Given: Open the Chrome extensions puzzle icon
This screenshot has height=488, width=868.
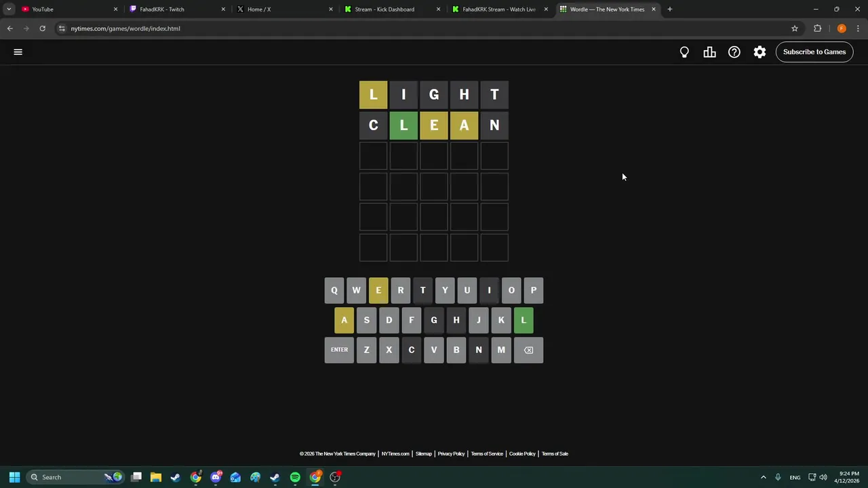Looking at the screenshot, I should pyautogui.click(x=817, y=28).
